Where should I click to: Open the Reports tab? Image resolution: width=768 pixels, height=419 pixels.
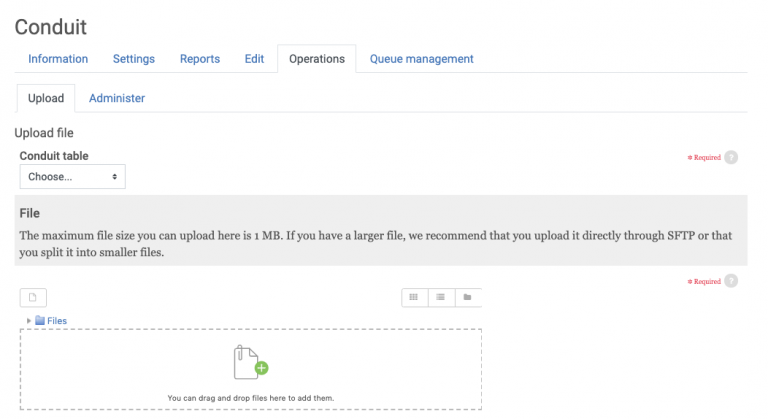[200, 59]
